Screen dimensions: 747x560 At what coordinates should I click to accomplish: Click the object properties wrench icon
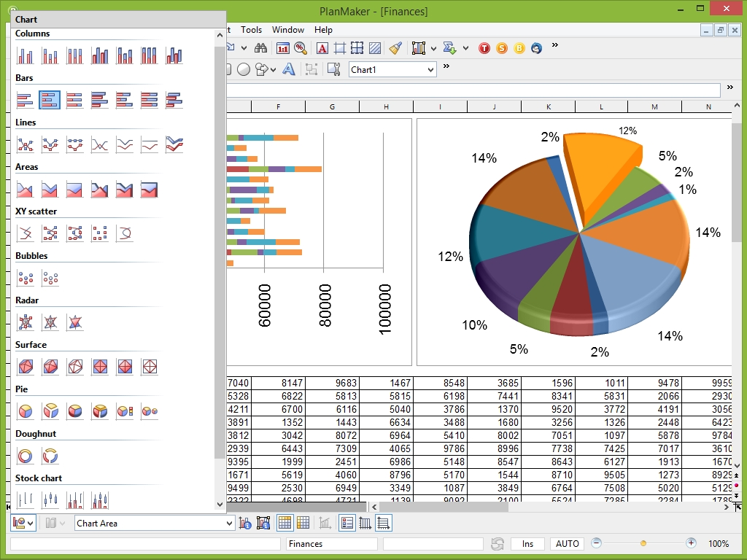pos(334,69)
